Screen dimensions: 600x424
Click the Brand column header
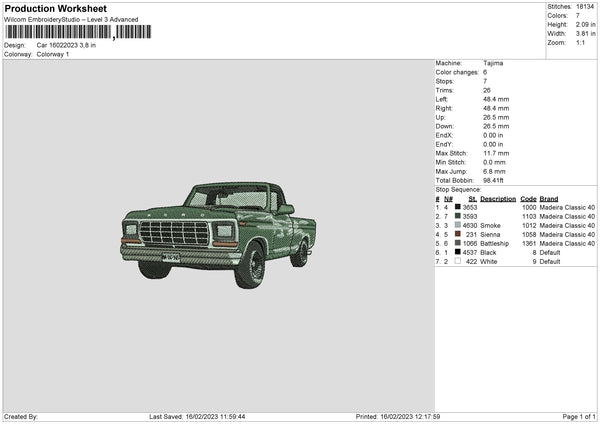tap(549, 199)
